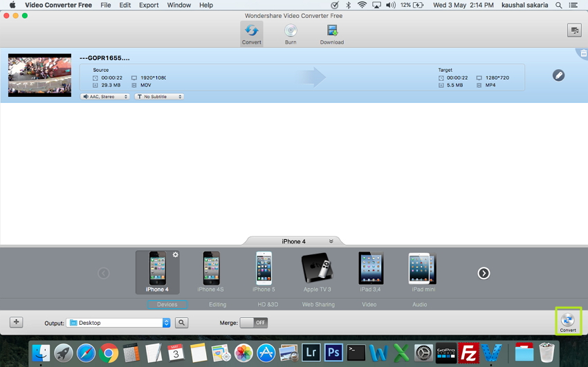
Task: Select the iPad 3,4 device preset
Action: [371, 272]
